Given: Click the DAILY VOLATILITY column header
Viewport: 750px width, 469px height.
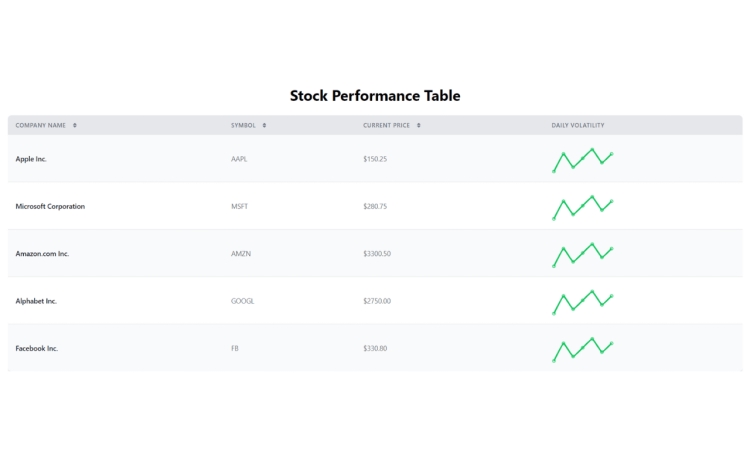Looking at the screenshot, I should pyautogui.click(x=578, y=125).
